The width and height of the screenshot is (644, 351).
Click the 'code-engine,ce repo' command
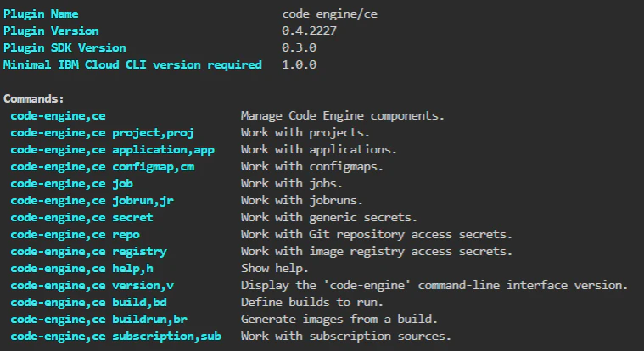coord(75,234)
